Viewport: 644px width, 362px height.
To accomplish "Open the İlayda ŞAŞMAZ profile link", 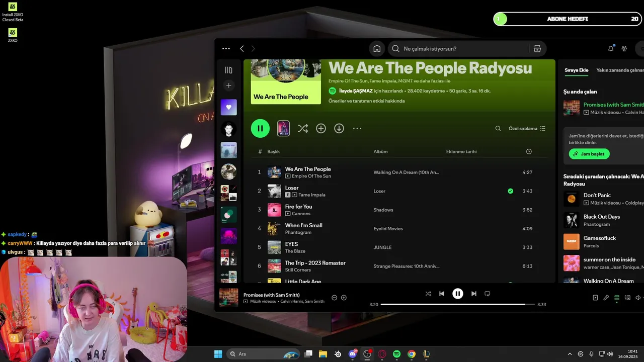I will click(356, 91).
